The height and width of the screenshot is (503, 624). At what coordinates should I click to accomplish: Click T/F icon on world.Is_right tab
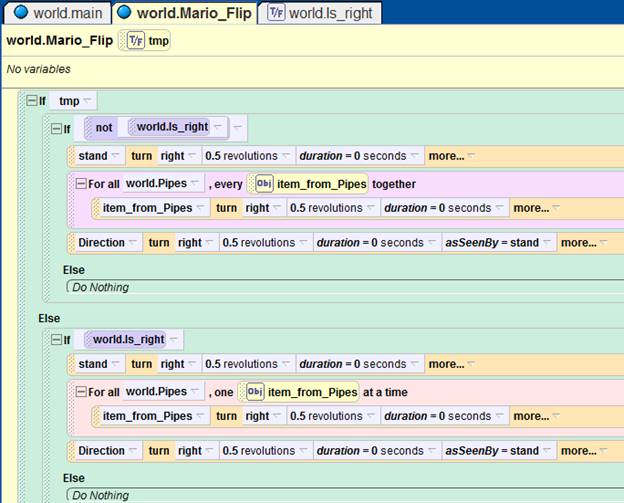[276, 12]
